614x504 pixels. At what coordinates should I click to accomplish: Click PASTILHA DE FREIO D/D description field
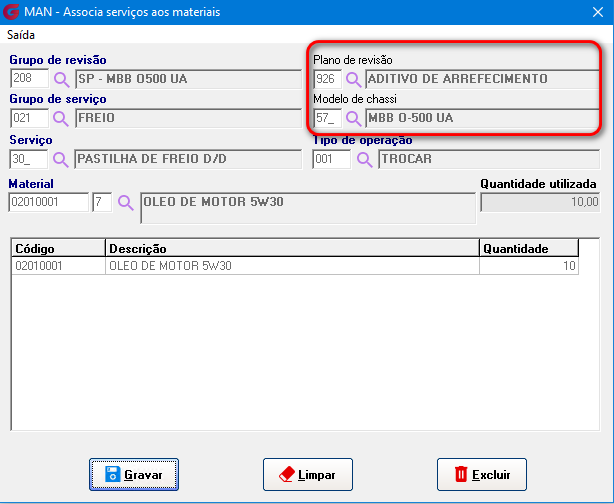click(188, 159)
